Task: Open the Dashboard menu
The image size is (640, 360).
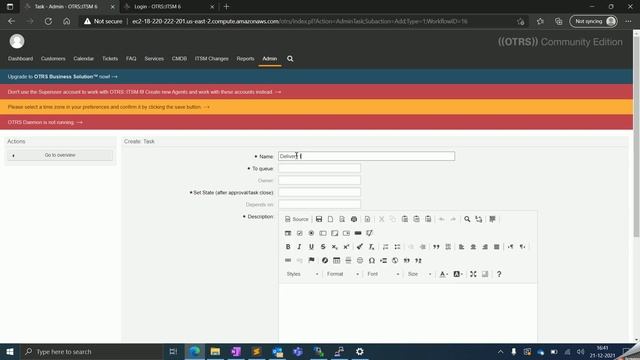Action: click(x=20, y=59)
